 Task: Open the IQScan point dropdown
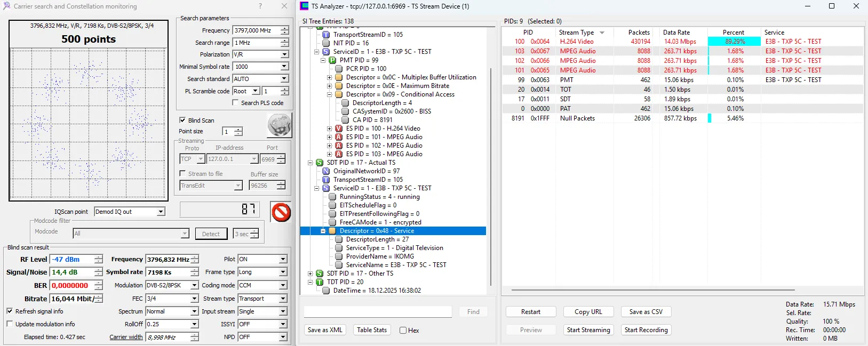[x=161, y=212]
